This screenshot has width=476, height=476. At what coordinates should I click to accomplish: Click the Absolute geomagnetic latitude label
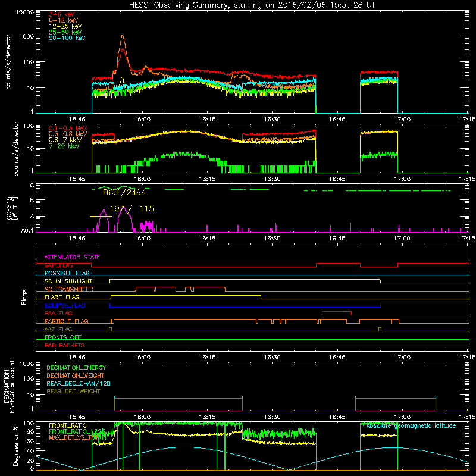tap(411, 425)
